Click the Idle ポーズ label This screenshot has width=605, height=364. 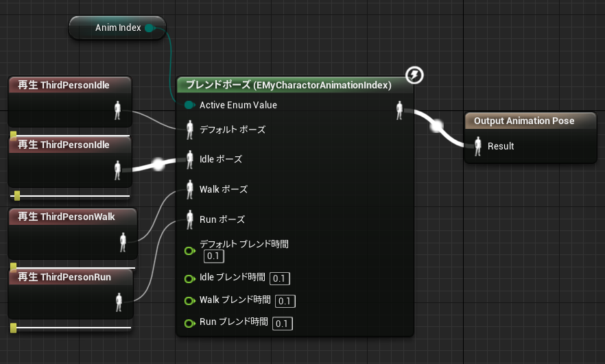pos(221,159)
